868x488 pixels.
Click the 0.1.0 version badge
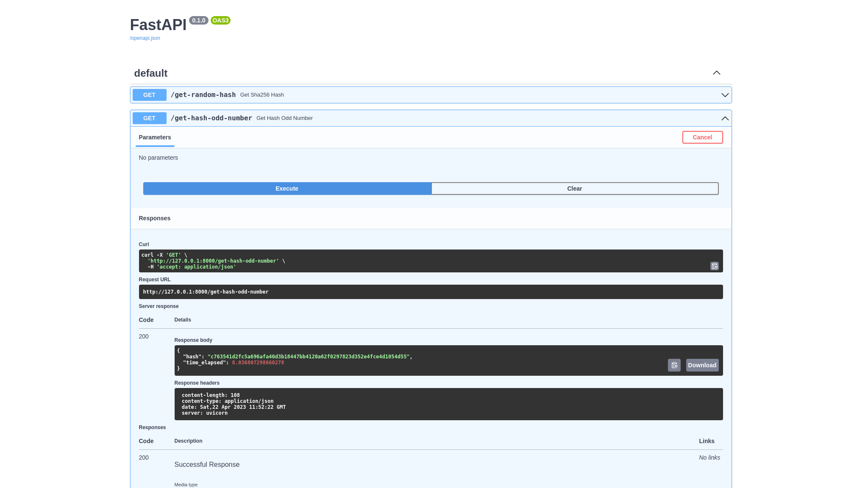[x=198, y=20]
